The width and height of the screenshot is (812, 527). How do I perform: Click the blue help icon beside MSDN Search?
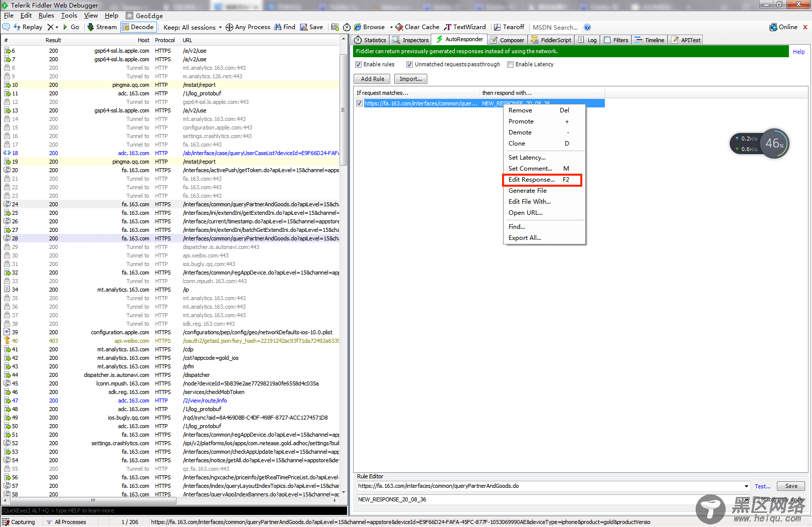587,27
